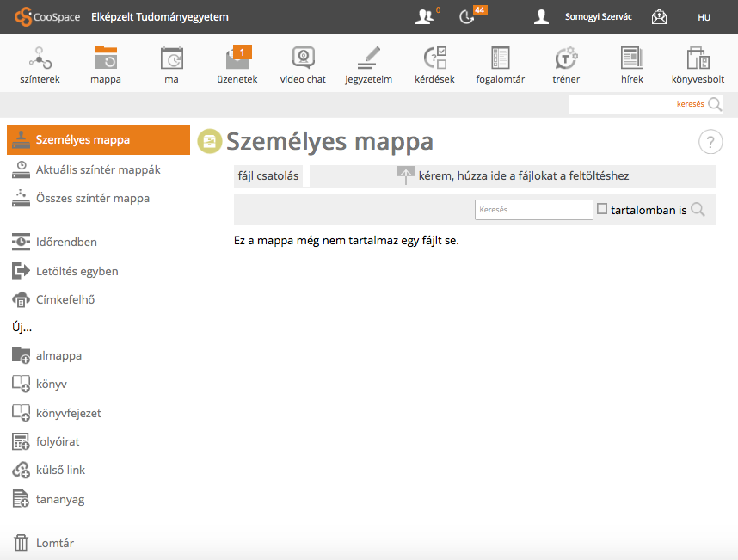
Task: Click the user profile avatar icon
Action: coord(541,17)
